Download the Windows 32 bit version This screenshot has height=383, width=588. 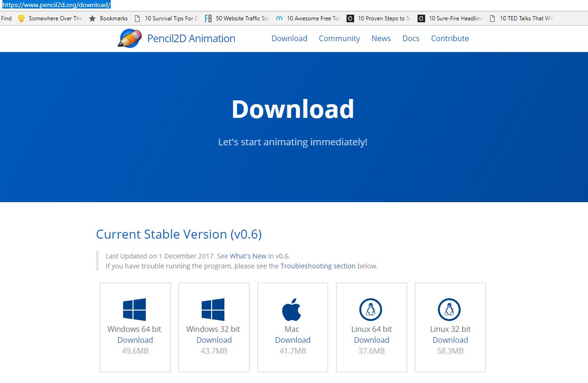pyautogui.click(x=214, y=340)
